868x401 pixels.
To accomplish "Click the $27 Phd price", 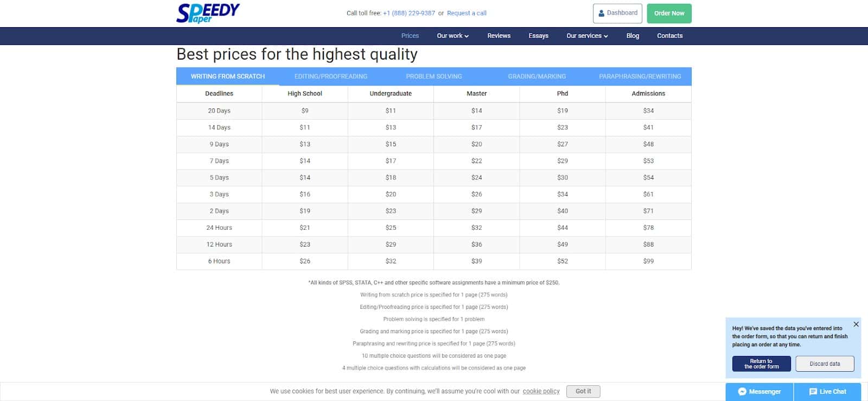I will pyautogui.click(x=563, y=144).
